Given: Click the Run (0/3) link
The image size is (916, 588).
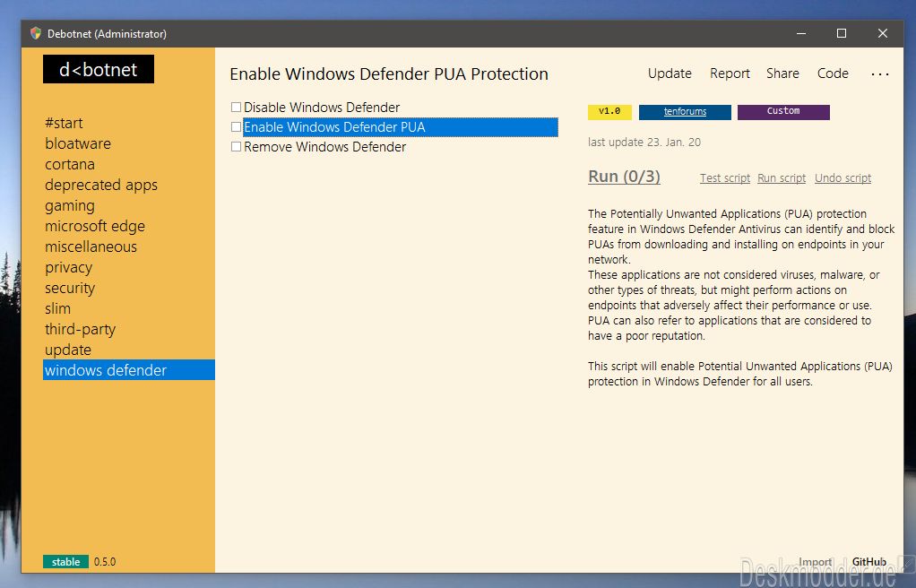Looking at the screenshot, I should pos(624,177).
